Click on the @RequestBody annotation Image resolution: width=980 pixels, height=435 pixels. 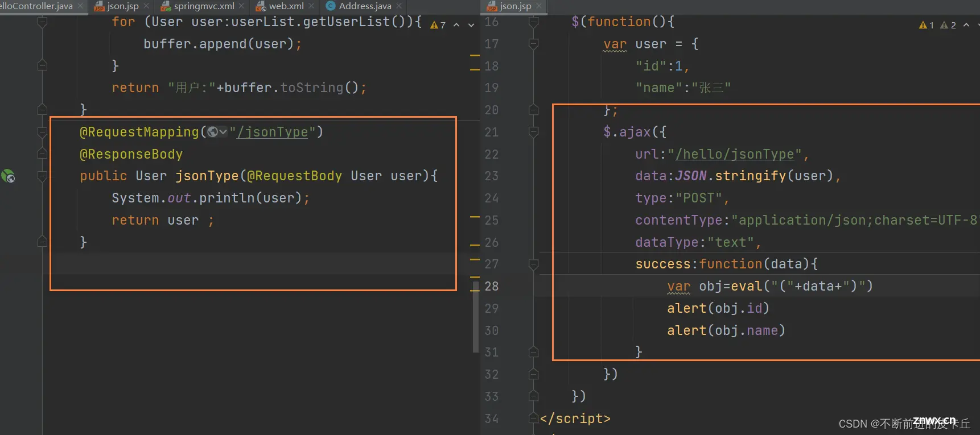(294, 176)
